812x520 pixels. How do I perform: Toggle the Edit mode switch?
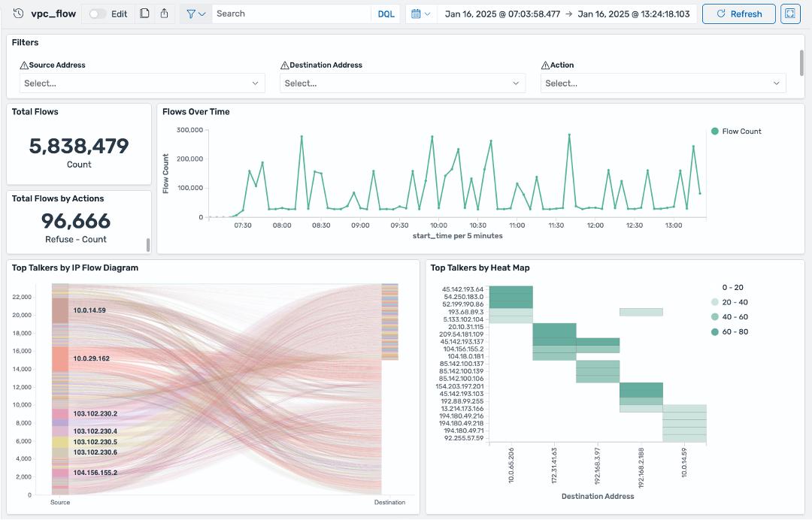(x=97, y=14)
